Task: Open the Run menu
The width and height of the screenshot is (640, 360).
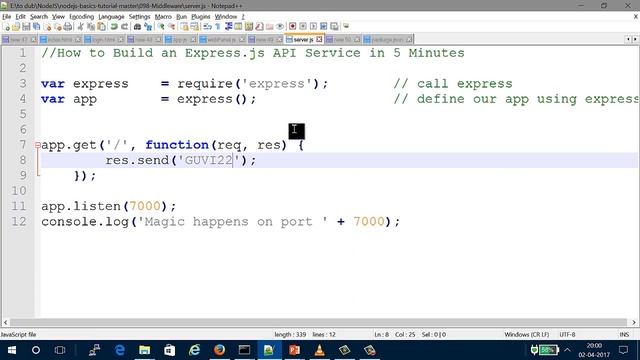Action: [x=182, y=17]
